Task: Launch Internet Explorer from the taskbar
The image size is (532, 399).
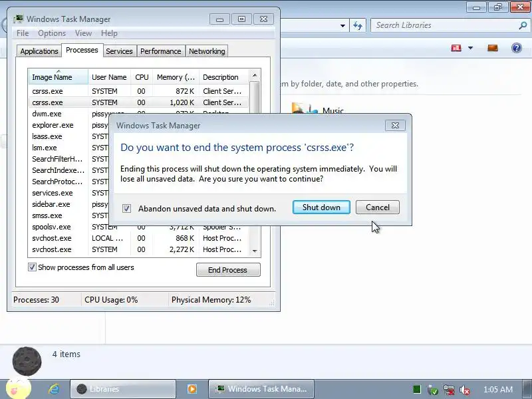Action: 54,389
